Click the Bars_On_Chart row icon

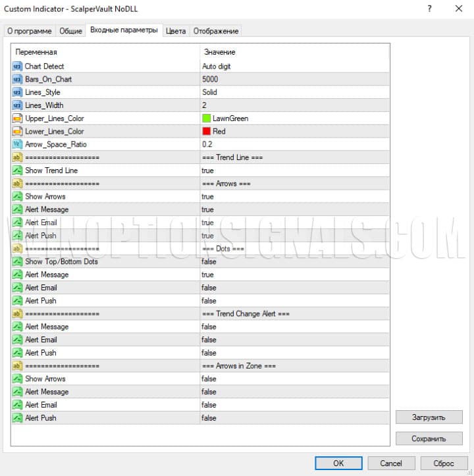(x=17, y=80)
